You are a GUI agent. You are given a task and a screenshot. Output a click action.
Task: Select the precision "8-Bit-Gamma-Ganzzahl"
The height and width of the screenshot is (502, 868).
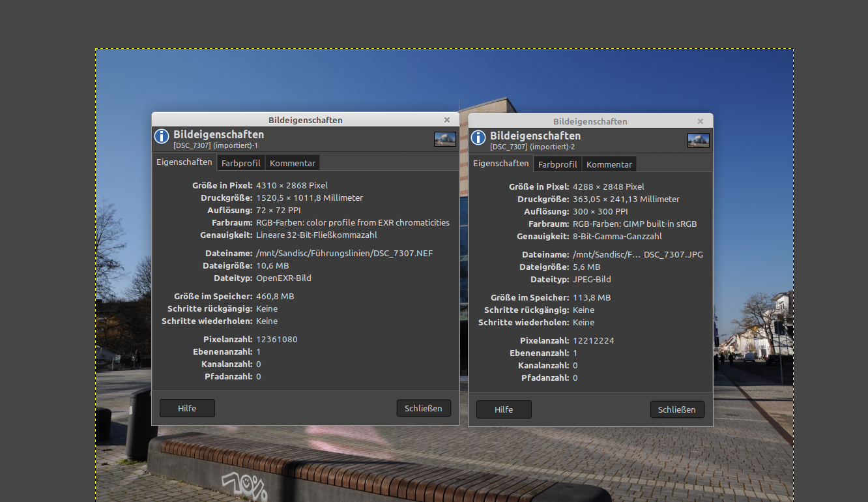coord(617,236)
